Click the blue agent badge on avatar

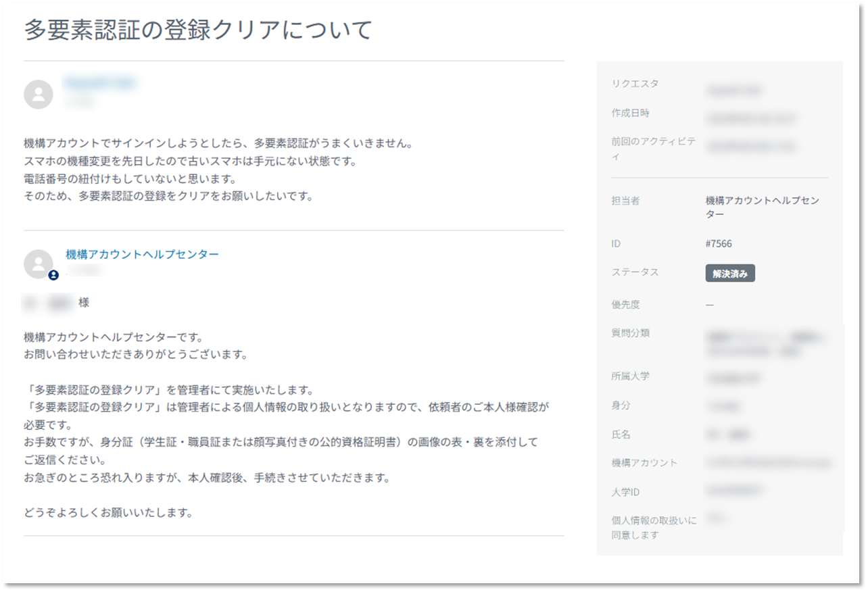coord(53,275)
